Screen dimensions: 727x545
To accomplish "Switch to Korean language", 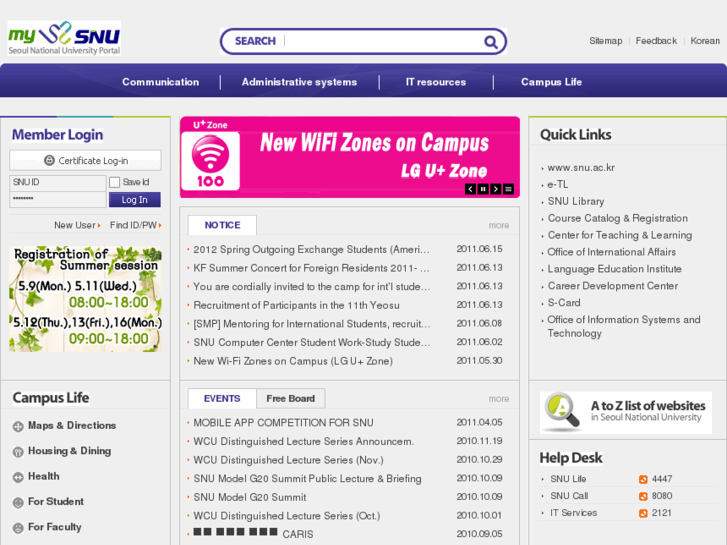I will (705, 41).
